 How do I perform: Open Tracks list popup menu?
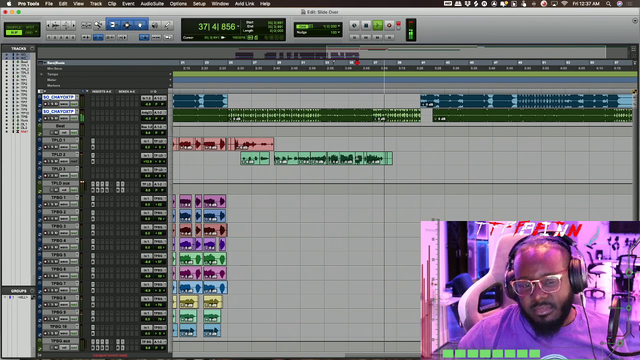pyautogui.click(x=32, y=48)
